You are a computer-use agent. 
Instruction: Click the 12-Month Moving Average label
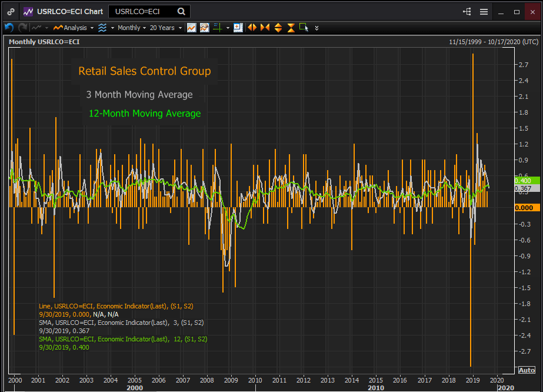pos(145,114)
